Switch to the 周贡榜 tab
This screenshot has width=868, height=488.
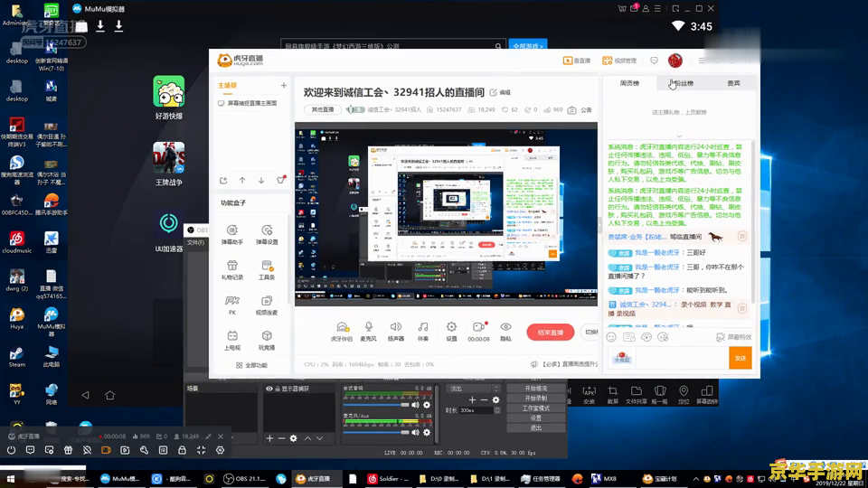629,83
